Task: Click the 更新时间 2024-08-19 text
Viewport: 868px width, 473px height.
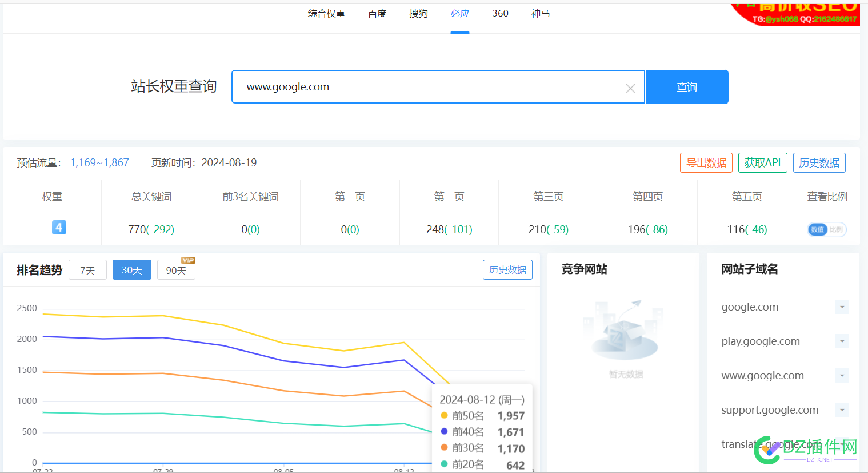Action: [204, 163]
